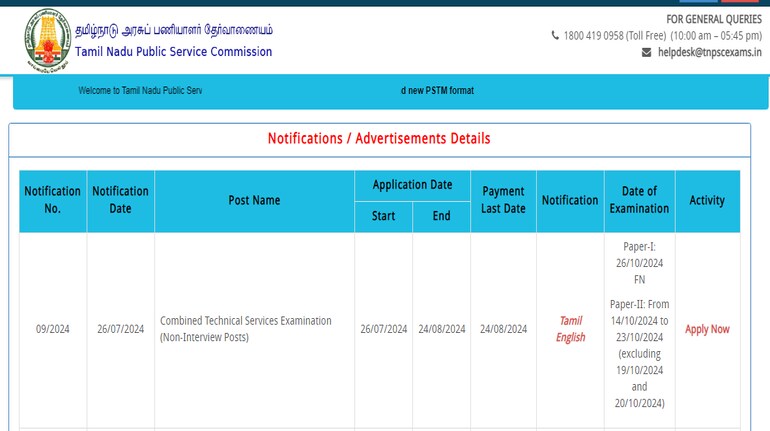770x431 pixels.
Task: Click the scrolling Welcome to Tamil Nadu text
Action: pos(140,91)
